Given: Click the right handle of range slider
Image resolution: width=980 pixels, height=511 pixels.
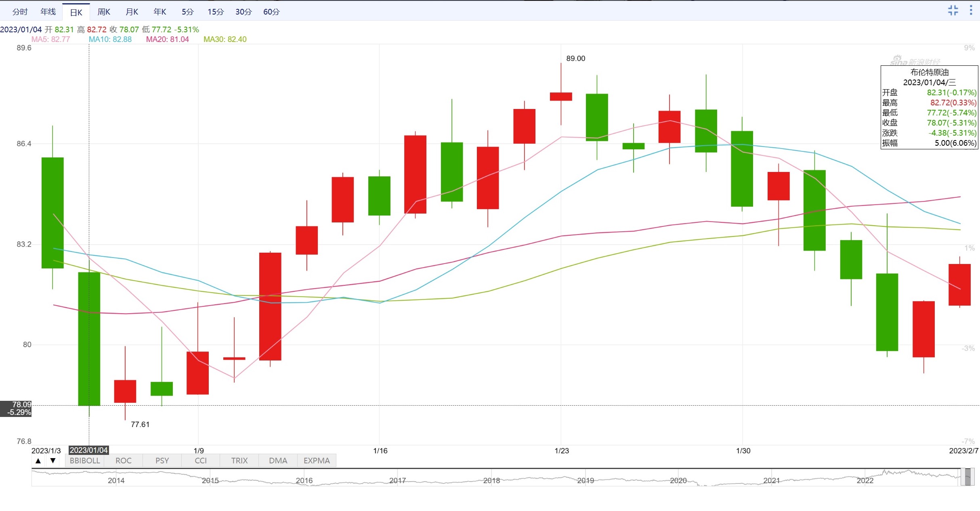Looking at the screenshot, I should [x=973, y=477].
